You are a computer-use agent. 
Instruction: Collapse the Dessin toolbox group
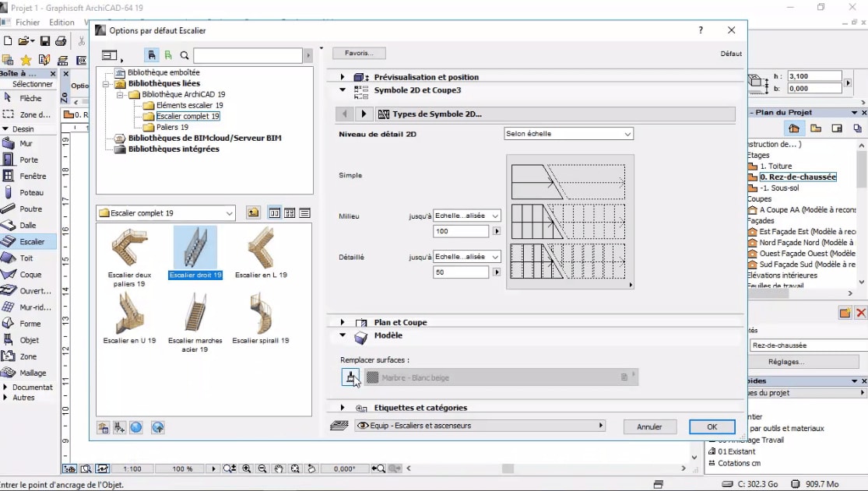coord(5,129)
